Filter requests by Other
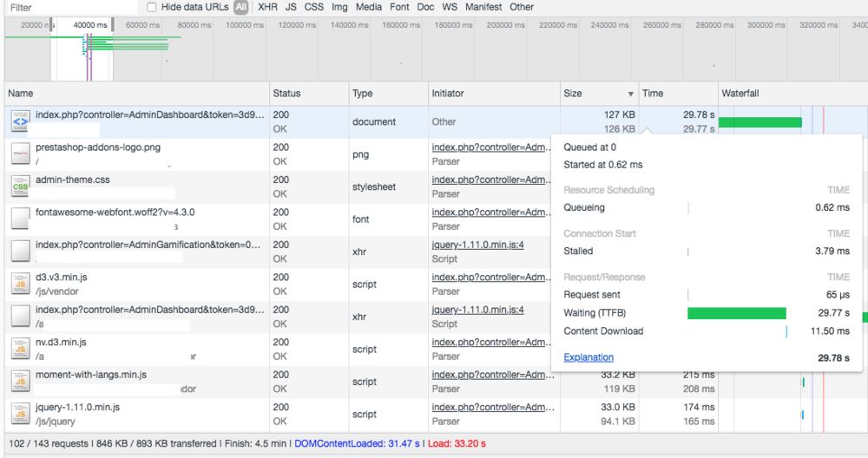The width and height of the screenshot is (868, 458). [522, 7]
